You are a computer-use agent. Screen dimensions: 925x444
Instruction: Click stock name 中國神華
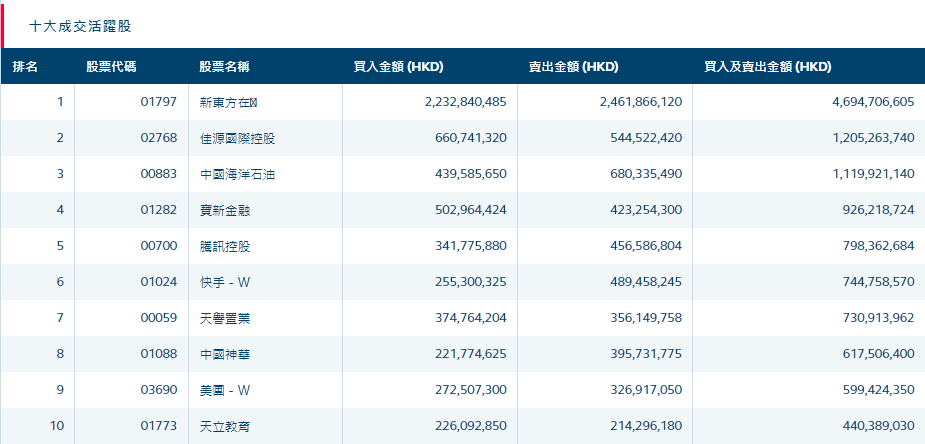click(x=225, y=354)
